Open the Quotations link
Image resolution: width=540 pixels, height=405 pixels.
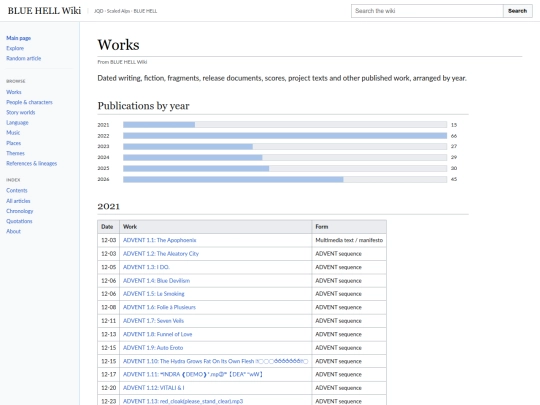coord(19,221)
